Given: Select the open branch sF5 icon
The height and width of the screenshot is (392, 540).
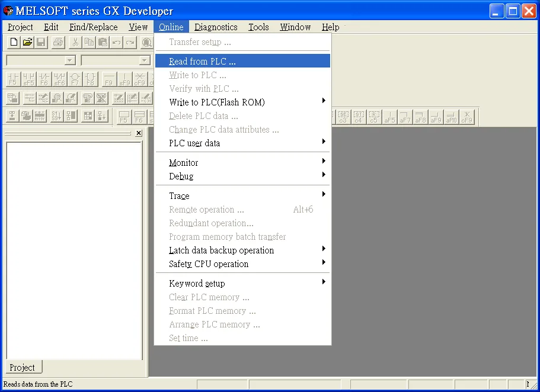Looking at the screenshot, I should click(28, 79).
